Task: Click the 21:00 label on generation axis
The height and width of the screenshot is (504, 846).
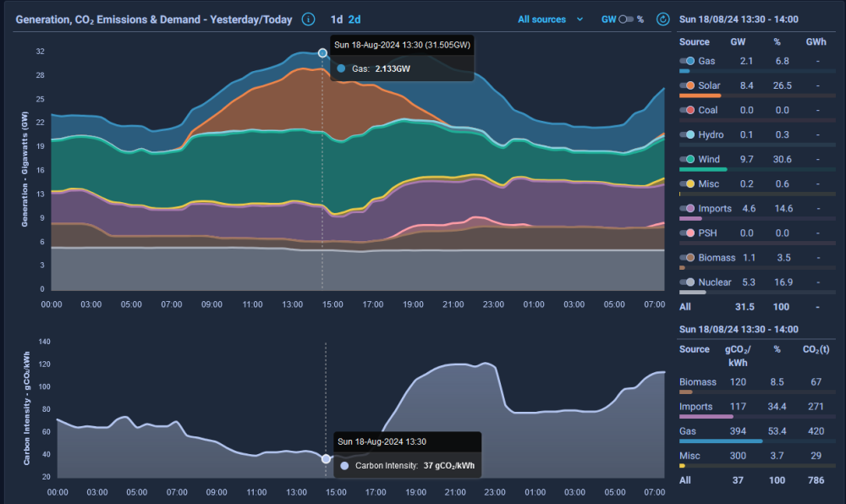Action: (453, 304)
